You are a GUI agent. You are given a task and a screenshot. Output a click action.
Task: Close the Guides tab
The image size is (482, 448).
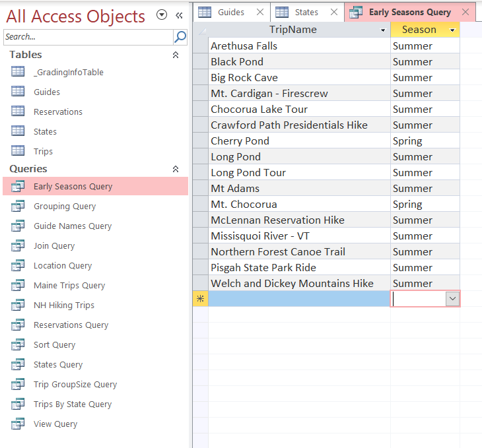pyautogui.click(x=260, y=13)
